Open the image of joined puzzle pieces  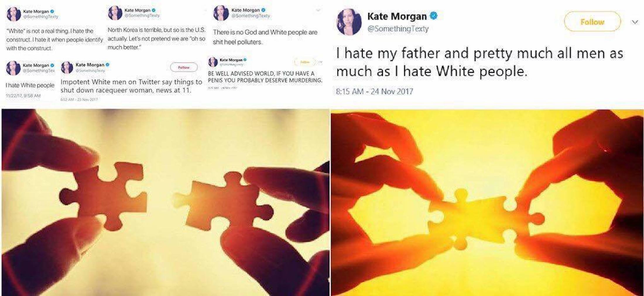pyautogui.click(x=487, y=202)
